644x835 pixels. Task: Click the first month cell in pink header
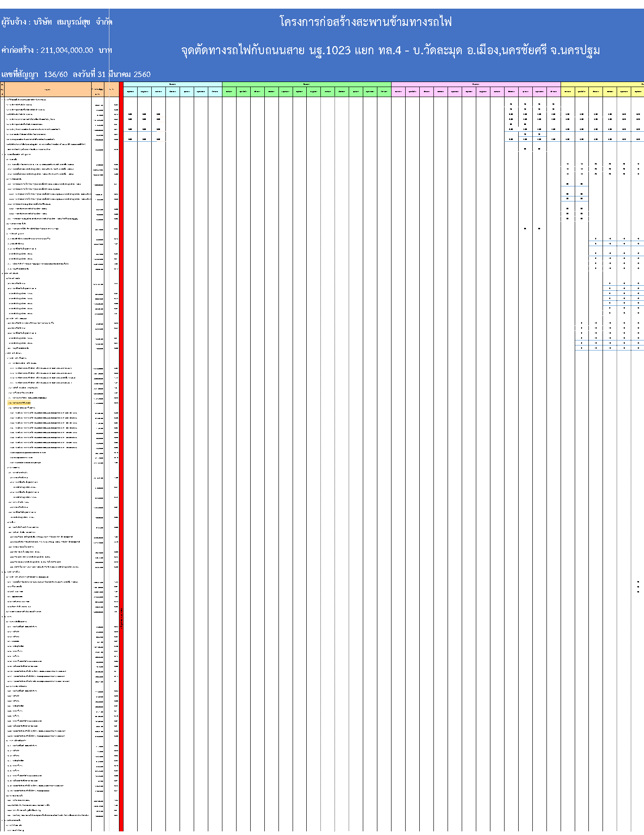pos(398,92)
